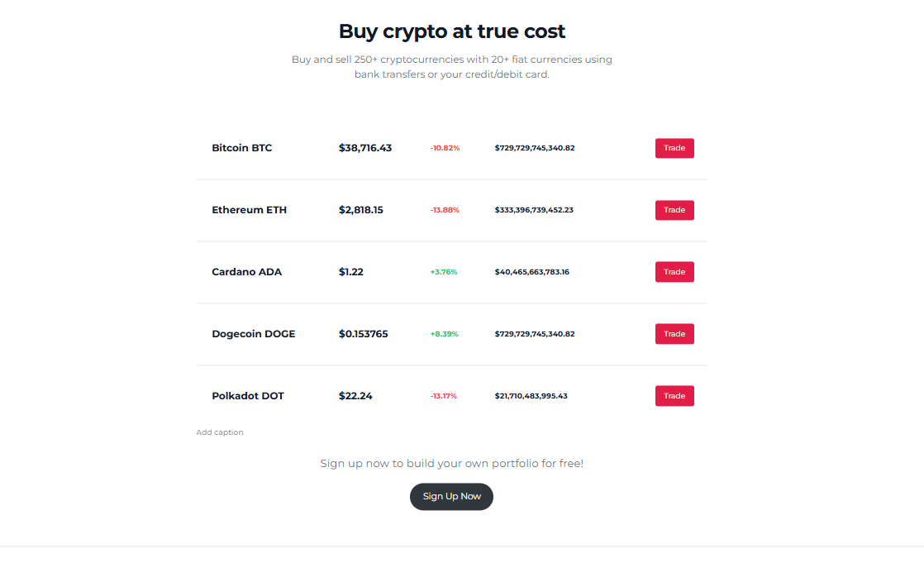The height and width of the screenshot is (563, 924).
Task: Click Ethereum's -13.88% change value
Action: coord(445,210)
